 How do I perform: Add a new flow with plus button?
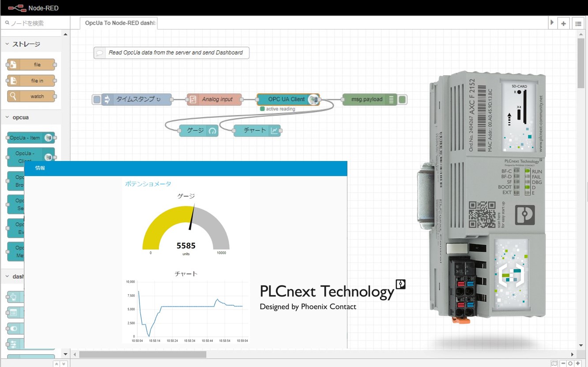(564, 24)
